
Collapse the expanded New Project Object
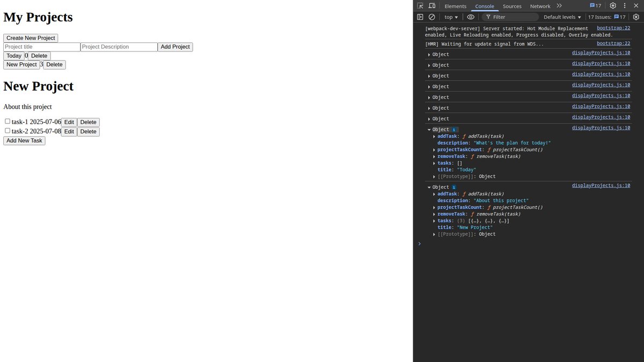pos(429,187)
